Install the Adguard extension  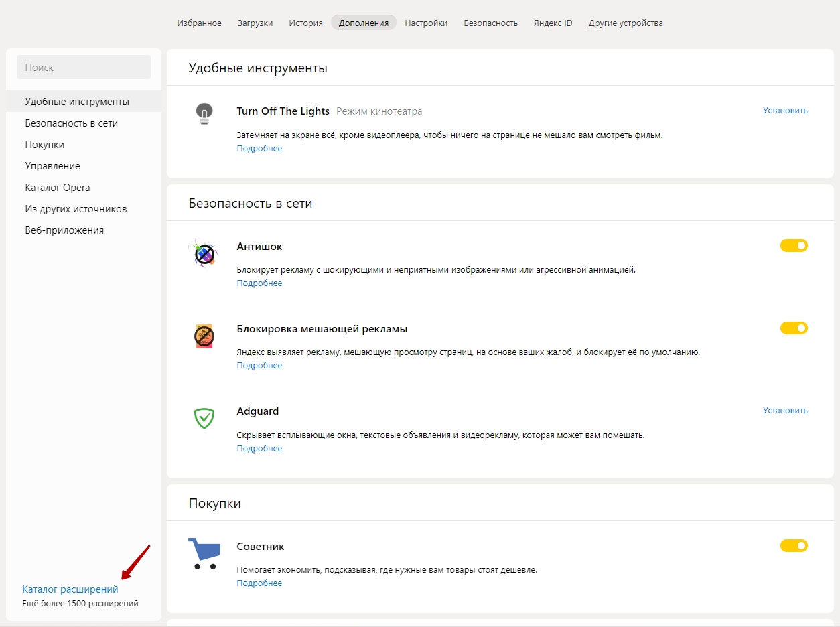click(785, 411)
